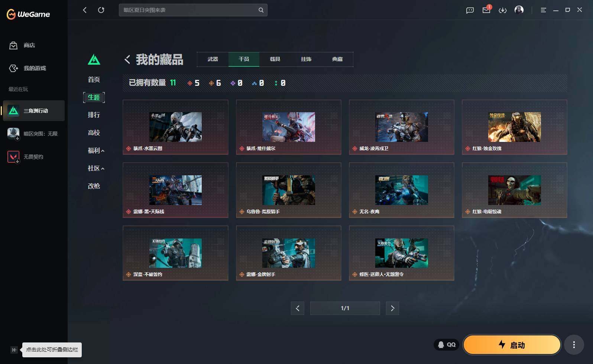Open the 骇爪-水墨云图 skin card
The width and height of the screenshot is (593, 364).
coord(175,127)
